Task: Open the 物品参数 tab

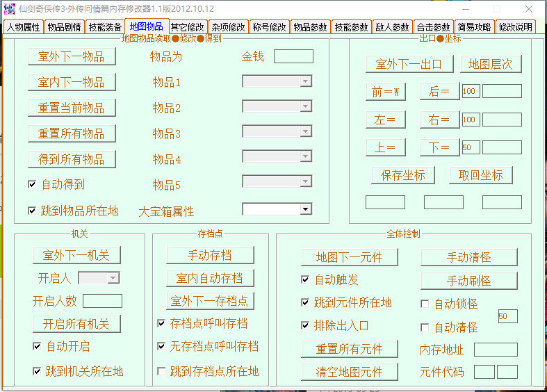Action: pos(310,27)
